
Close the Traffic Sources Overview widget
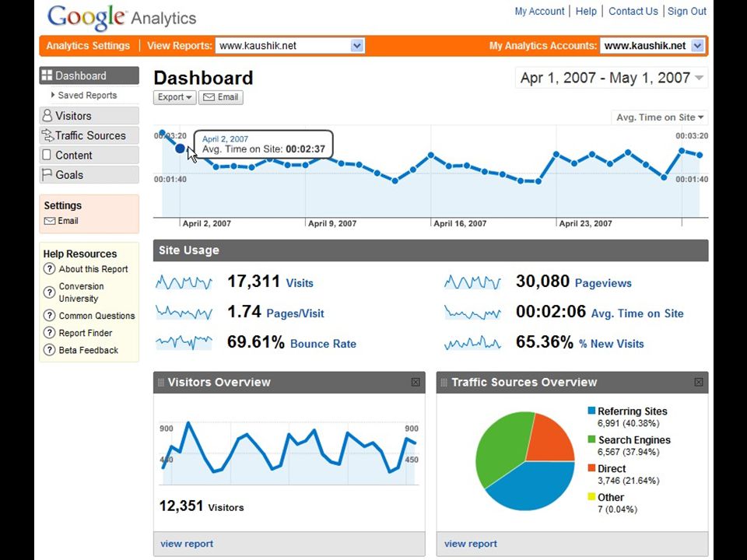tap(699, 382)
